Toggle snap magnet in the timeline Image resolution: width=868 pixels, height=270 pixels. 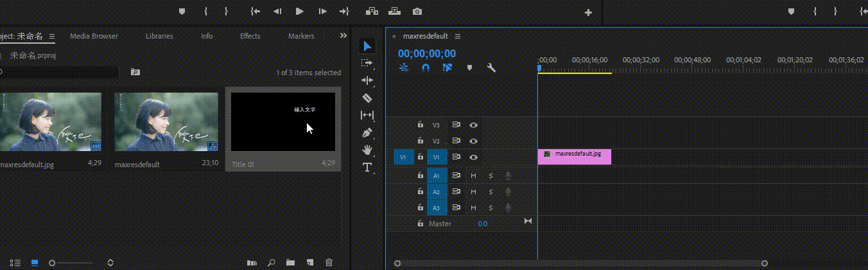click(x=425, y=67)
